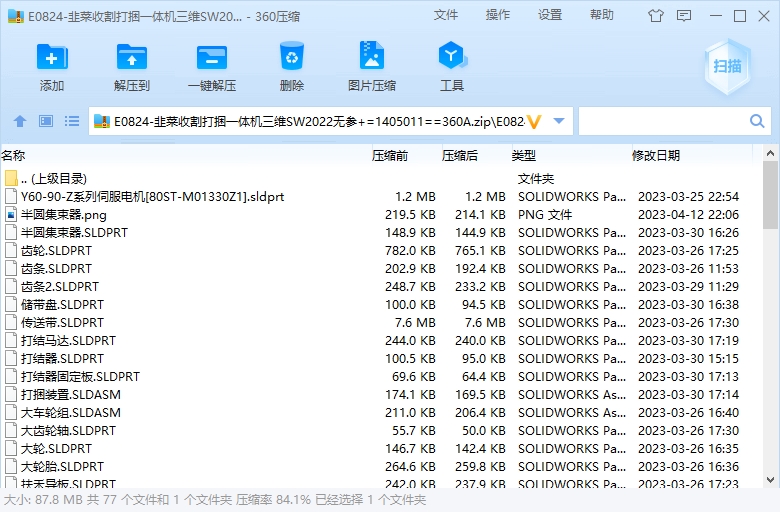Open the 图片压缩 image compression tool
This screenshot has height=512, width=780.
click(372, 55)
